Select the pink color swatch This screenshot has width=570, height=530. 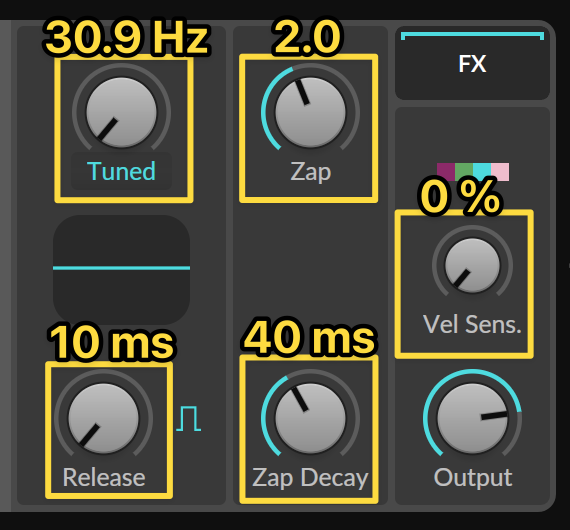(500, 172)
